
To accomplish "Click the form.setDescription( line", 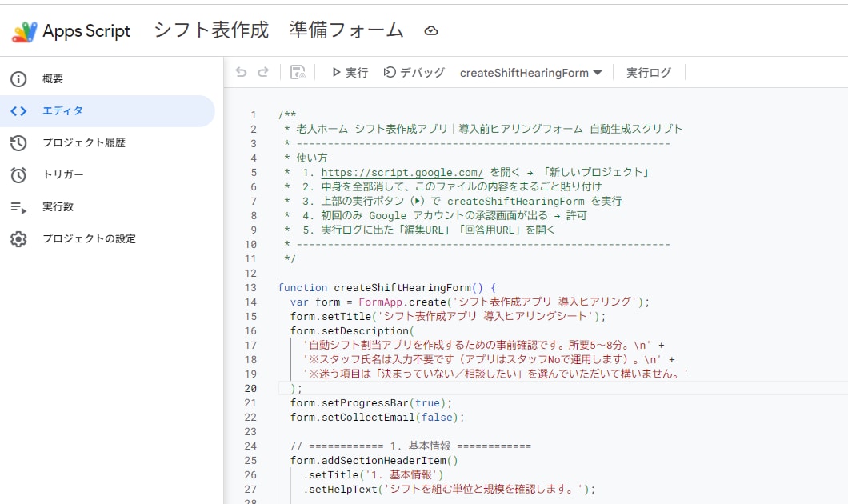I will (x=352, y=331).
